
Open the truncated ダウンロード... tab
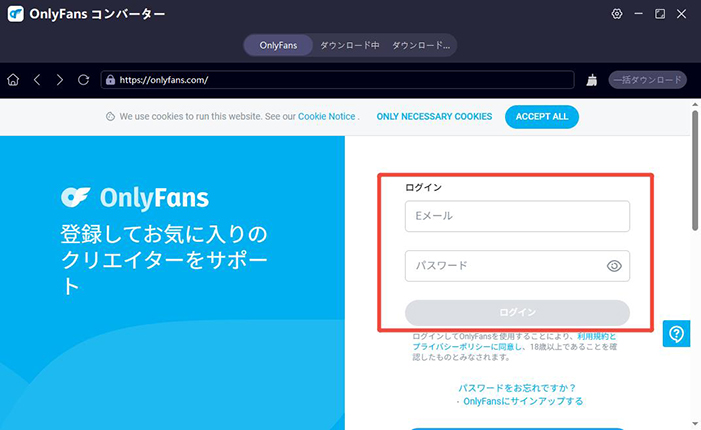click(421, 45)
